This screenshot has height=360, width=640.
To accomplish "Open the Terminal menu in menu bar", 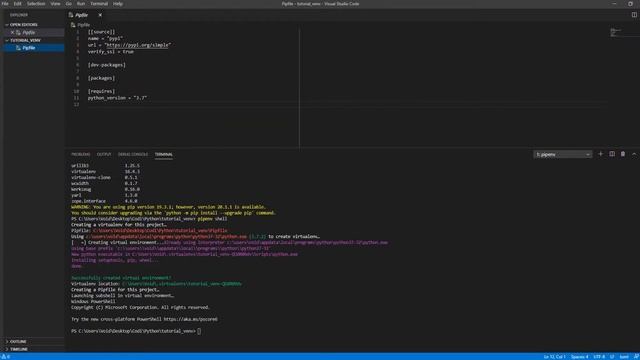I will pos(99,4).
